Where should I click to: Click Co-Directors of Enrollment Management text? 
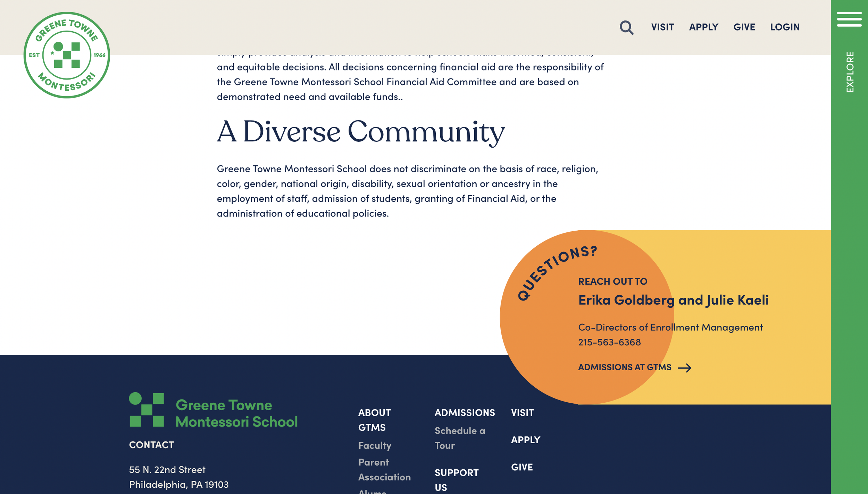click(670, 327)
